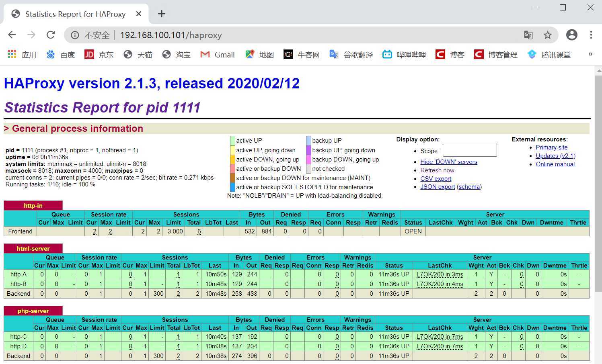Download stats via CSV export link
The image size is (602, 364).
point(436,179)
